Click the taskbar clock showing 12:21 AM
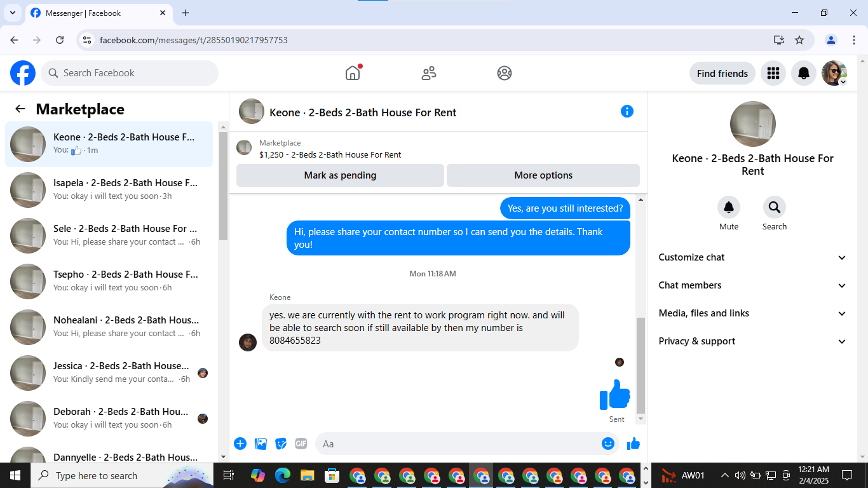The image size is (868, 488). point(813,475)
